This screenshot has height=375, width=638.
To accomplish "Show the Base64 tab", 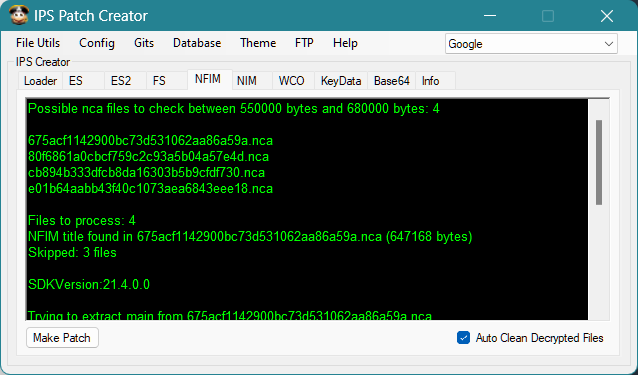I will pyautogui.click(x=391, y=81).
